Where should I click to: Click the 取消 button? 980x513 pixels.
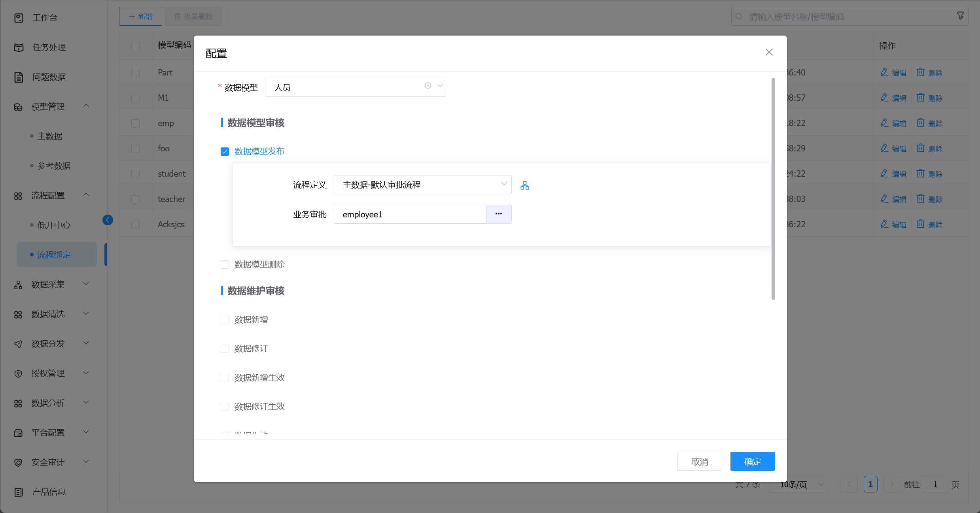coord(699,462)
